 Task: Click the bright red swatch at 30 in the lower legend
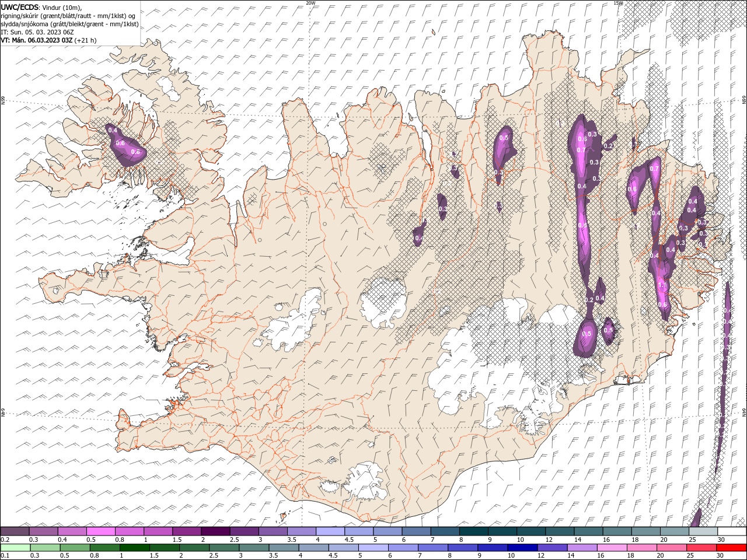tap(731, 548)
